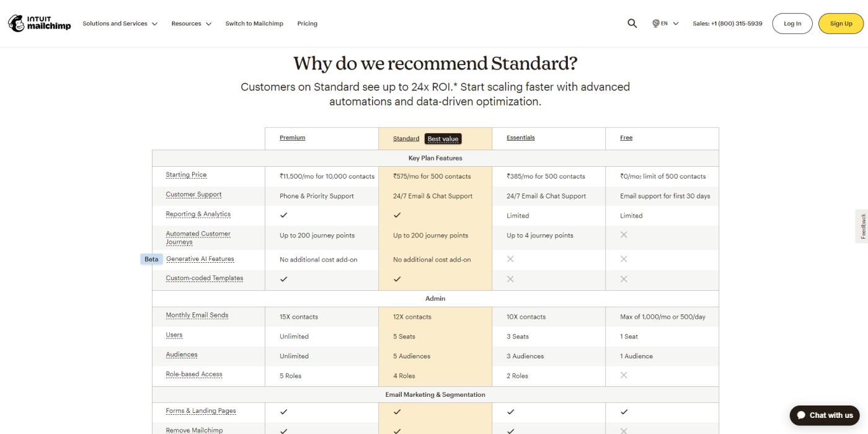Click Email Marketing & Segmentation section header
The width and height of the screenshot is (868, 434).
(x=435, y=395)
